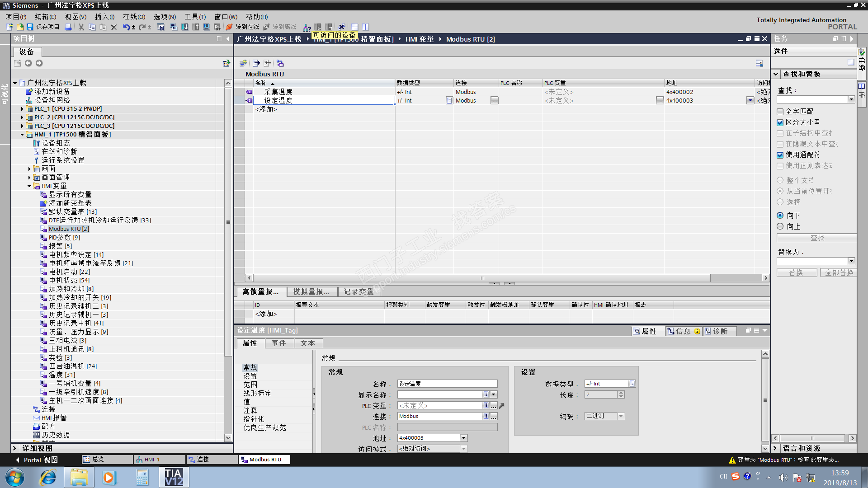Click the print icon in the toolbar
Viewport: 868px width, 488px height.
[x=68, y=27]
